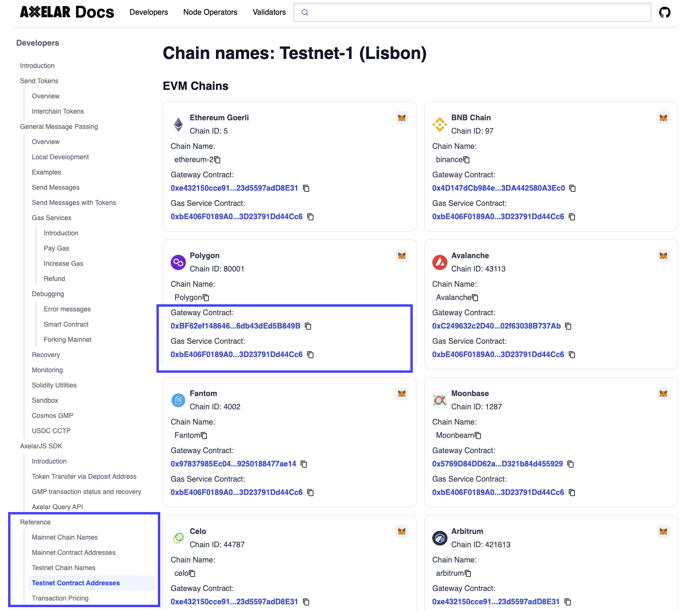
Task: Copy the Moonbase gateway contract address
Action: click(x=570, y=464)
